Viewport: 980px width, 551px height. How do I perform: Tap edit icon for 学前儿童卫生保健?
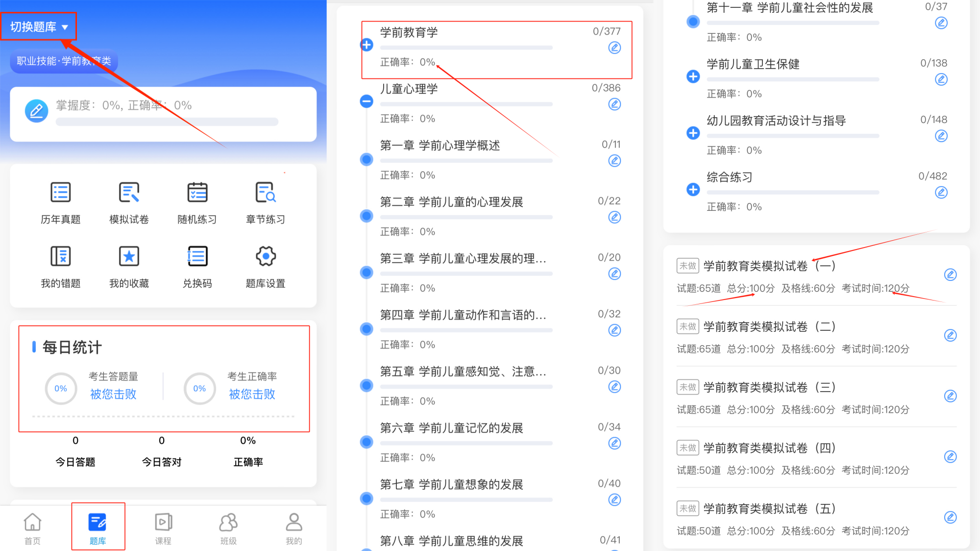pyautogui.click(x=941, y=79)
